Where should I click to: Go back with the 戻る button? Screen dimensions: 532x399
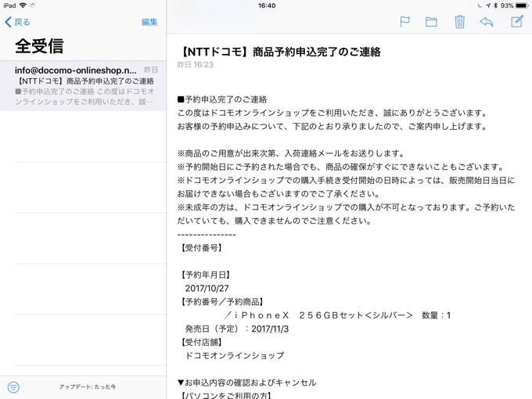coord(18,22)
